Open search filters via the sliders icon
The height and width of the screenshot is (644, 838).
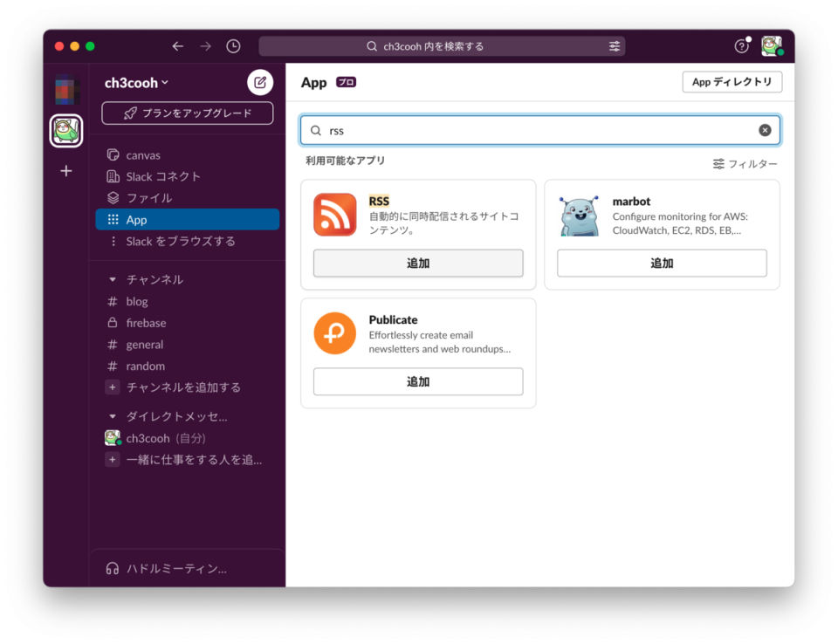tap(615, 45)
